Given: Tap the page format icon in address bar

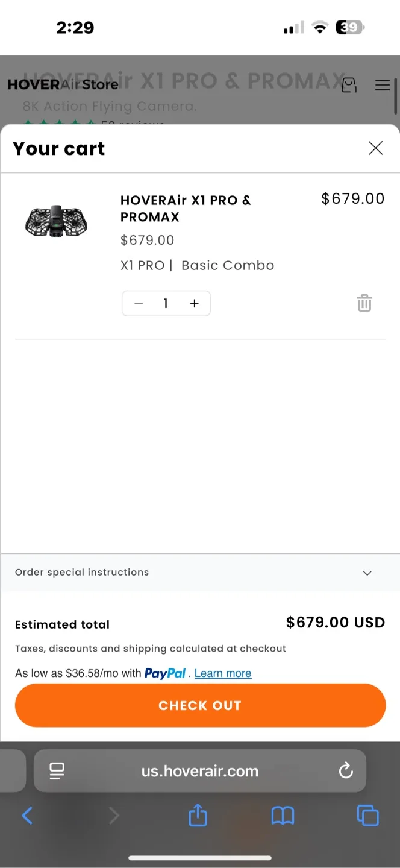Looking at the screenshot, I should point(57,770).
